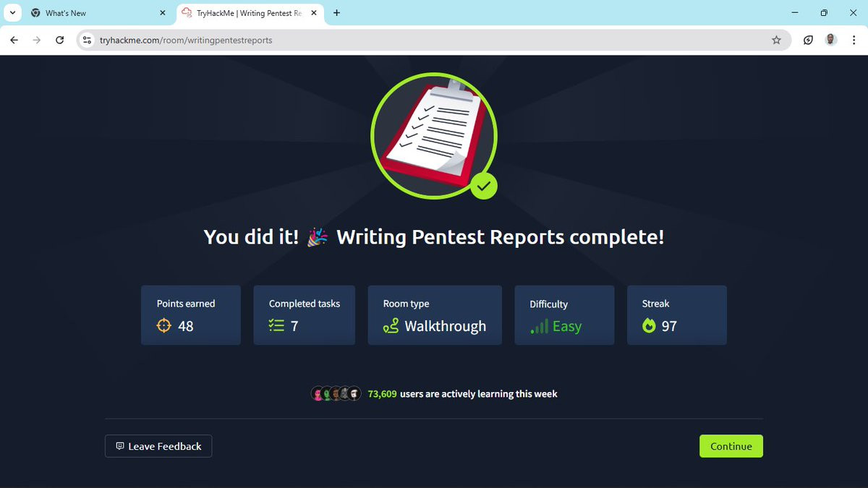Open the Leave Feedback form
The height and width of the screenshot is (488, 868).
tap(158, 446)
